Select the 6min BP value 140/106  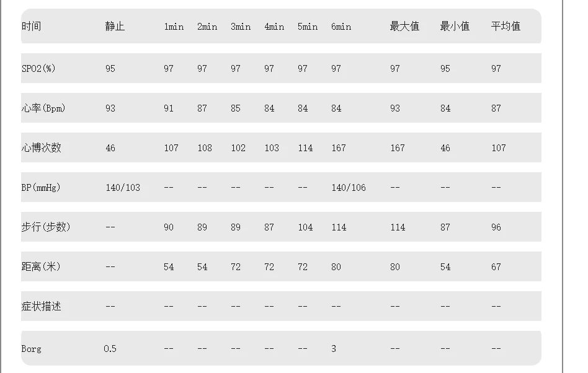click(349, 187)
